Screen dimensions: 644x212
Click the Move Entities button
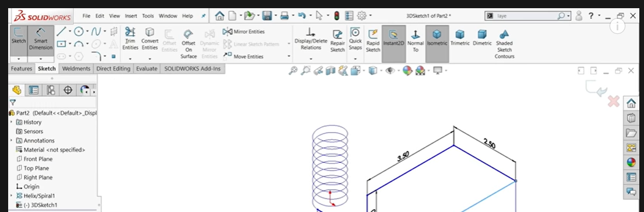244,57
